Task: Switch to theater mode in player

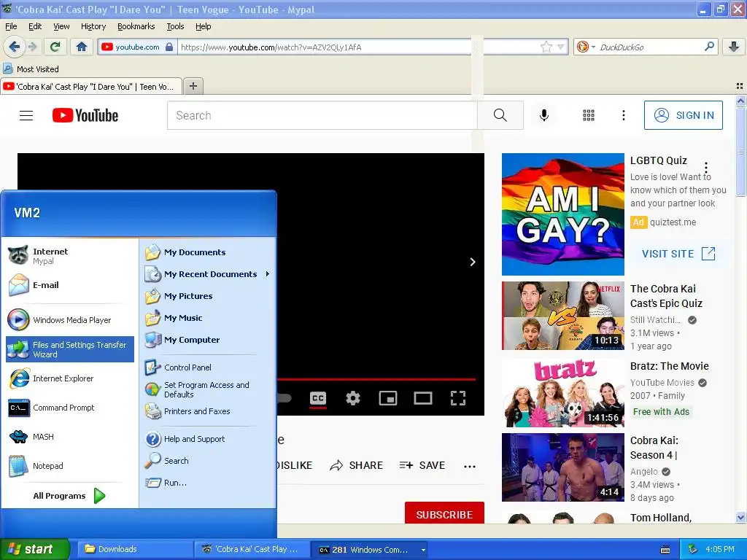Action: point(423,398)
